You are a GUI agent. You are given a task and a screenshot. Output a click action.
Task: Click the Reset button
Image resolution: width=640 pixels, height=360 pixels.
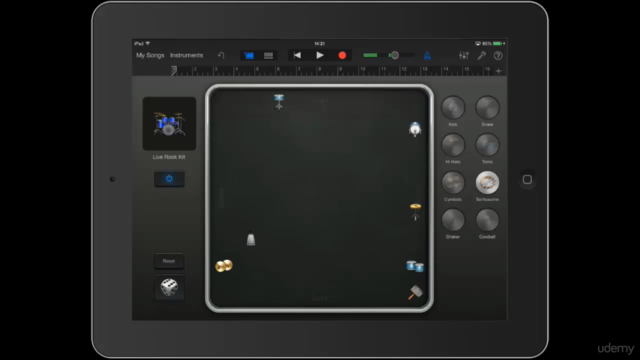point(169,261)
